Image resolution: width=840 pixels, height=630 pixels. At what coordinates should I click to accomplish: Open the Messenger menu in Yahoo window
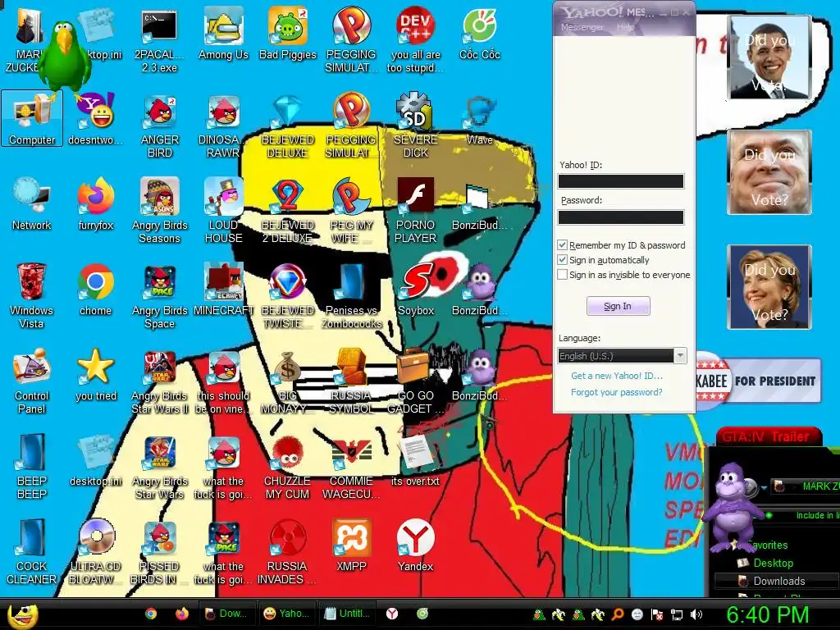pos(582,27)
